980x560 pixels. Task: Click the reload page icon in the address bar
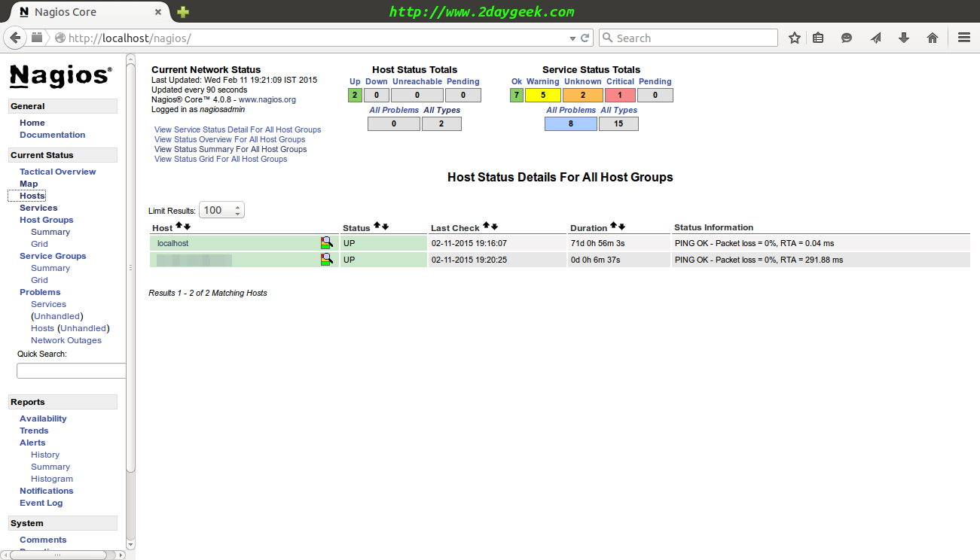coord(585,38)
